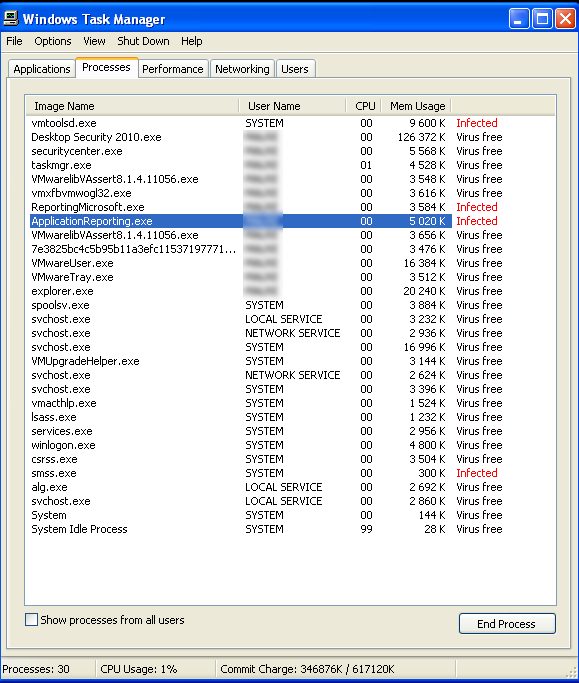Minimize the Task Manager window
This screenshot has width=579, height=683.
coord(519,19)
